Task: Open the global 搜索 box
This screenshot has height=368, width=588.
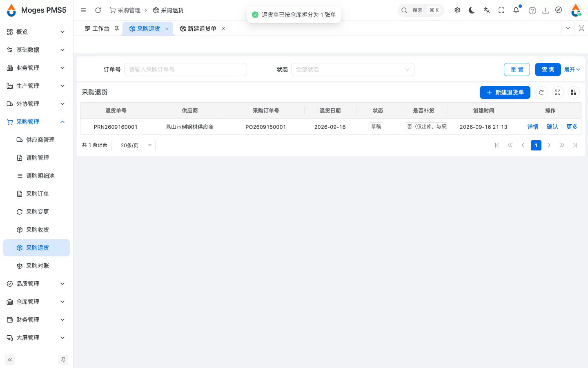Action: pos(421,10)
